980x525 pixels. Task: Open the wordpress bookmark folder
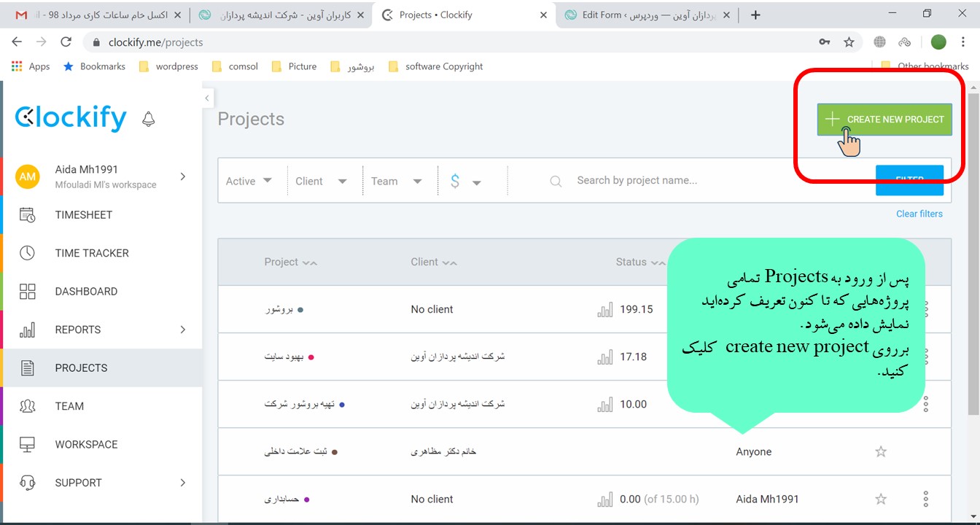pyautogui.click(x=170, y=66)
